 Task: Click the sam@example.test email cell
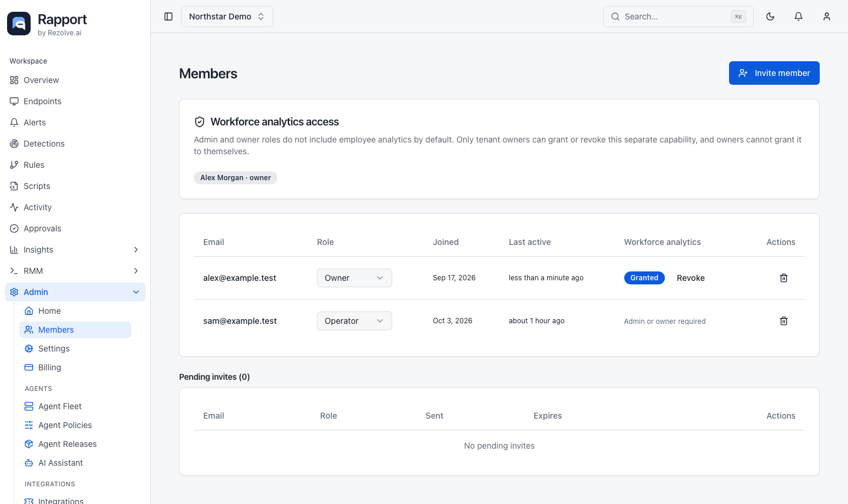coord(240,321)
